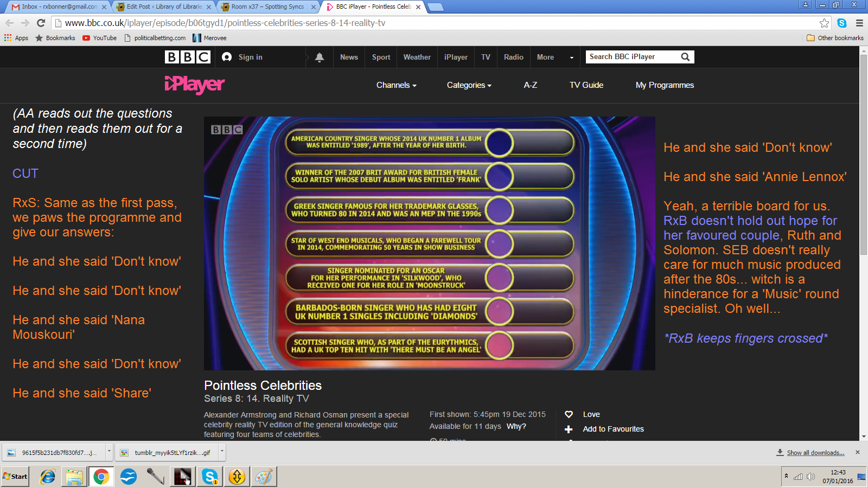Click the Add to Favourites plus icon
Screen dimensions: 868x488
(569, 429)
